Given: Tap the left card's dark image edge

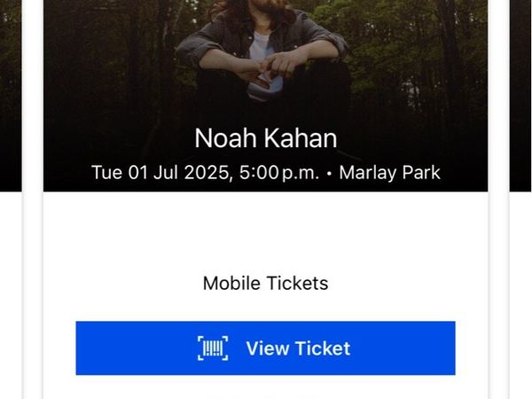Looking at the screenshot, I should [x=11, y=96].
